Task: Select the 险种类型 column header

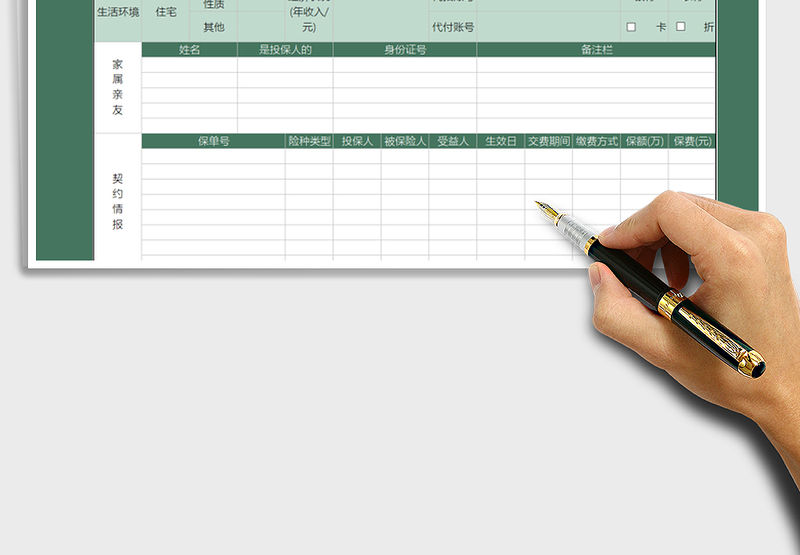Action: coord(309,141)
